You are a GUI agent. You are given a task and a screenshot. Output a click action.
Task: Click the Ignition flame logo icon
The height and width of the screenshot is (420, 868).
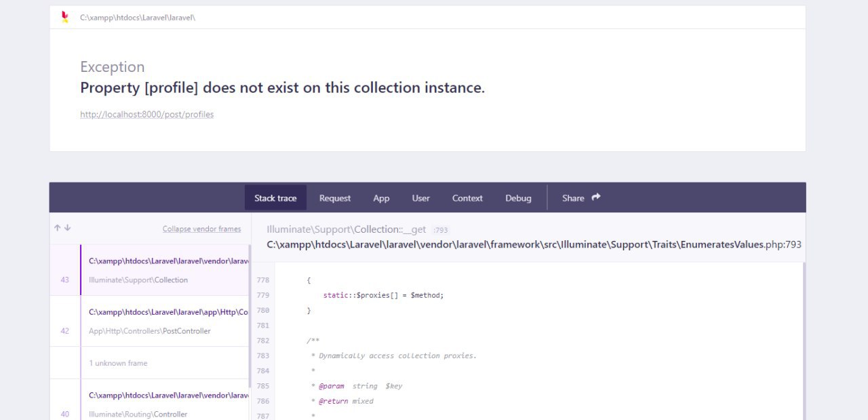(64, 17)
